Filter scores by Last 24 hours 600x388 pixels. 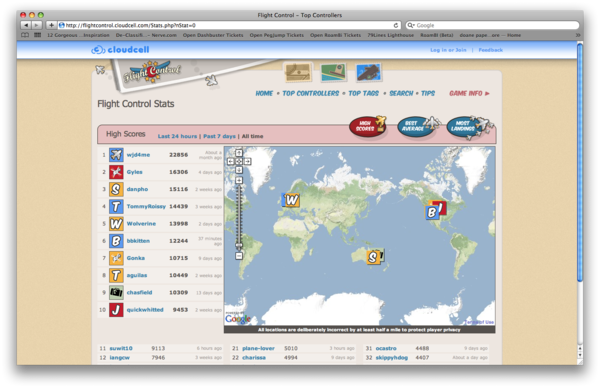click(177, 136)
